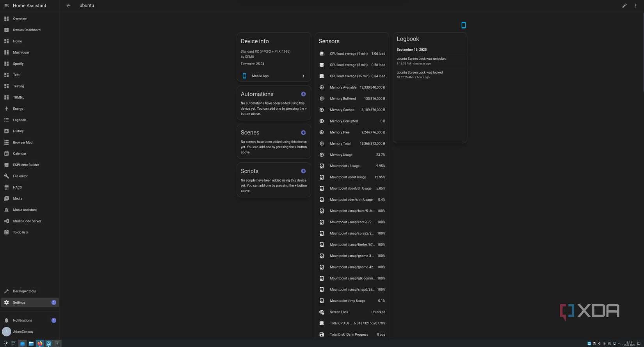This screenshot has width=644, height=347.
Task: Click the History sidebar icon
Action: pyautogui.click(x=6, y=131)
